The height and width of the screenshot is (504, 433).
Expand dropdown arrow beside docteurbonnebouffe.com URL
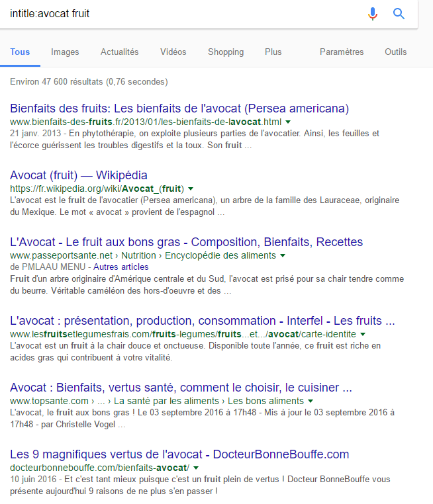(x=196, y=468)
